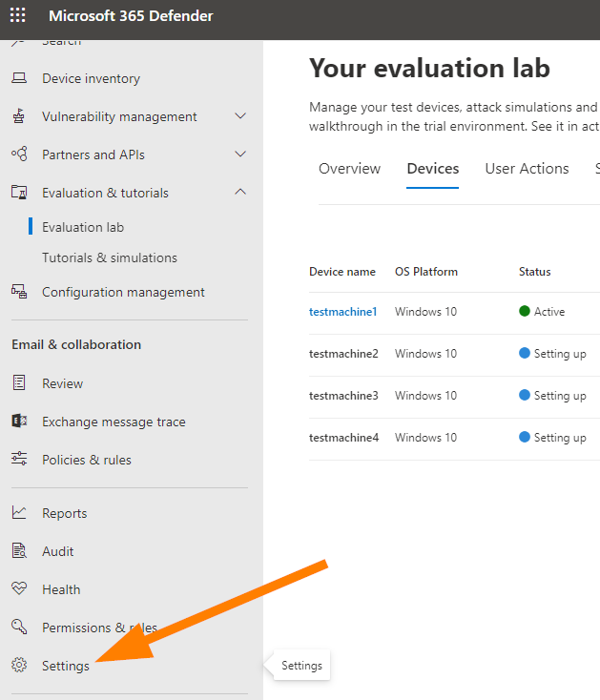Click the Active status of testmachine1
This screenshot has width=600, height=700.
click(x=542, y=311)
